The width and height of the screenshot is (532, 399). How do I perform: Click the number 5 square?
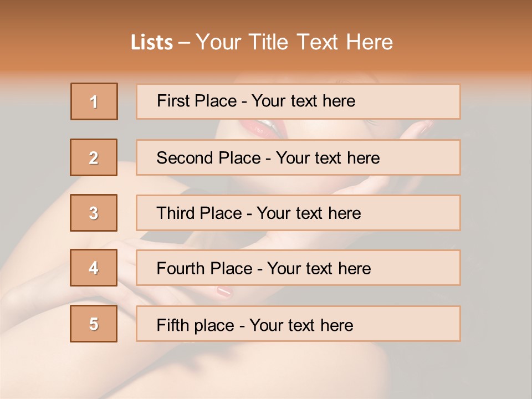94,324
